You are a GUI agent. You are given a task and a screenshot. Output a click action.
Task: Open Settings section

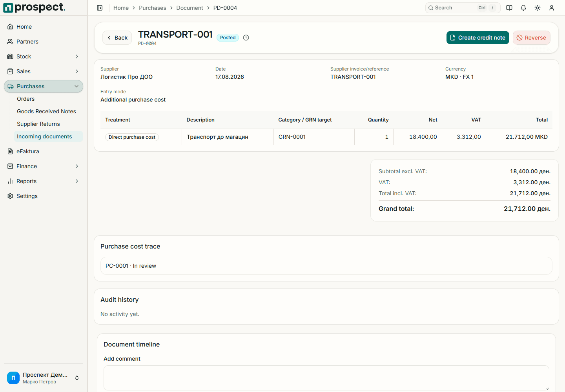44,196
